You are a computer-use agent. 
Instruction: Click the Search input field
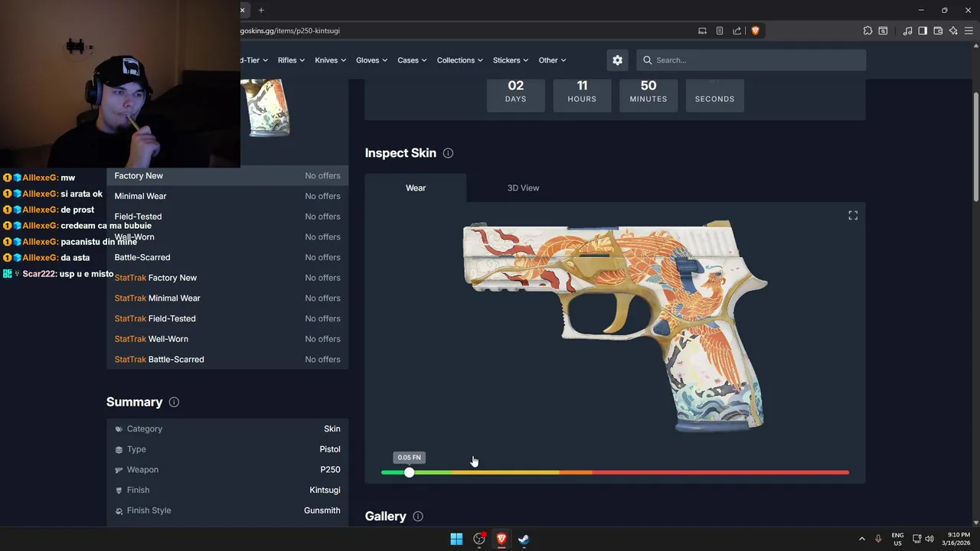click(751, 60)
